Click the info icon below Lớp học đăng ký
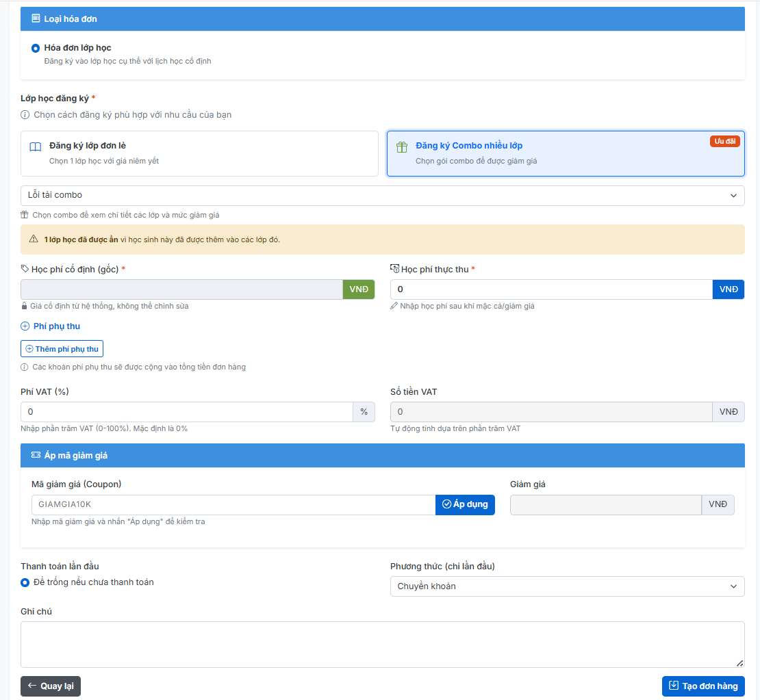The width and height of the screenshot is (760, 700). (x=25, y=115)
